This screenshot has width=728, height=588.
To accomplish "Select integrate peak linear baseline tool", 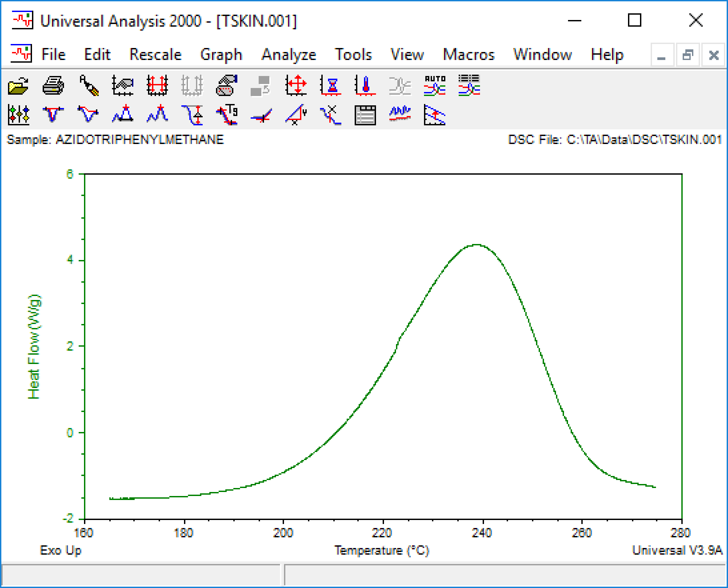I will [x=53, y=115].
